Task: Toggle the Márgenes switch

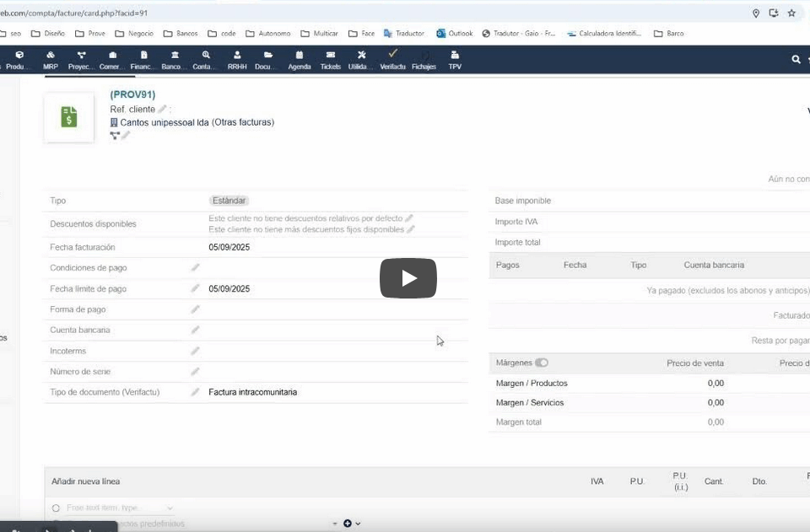Action: [542, 363]
